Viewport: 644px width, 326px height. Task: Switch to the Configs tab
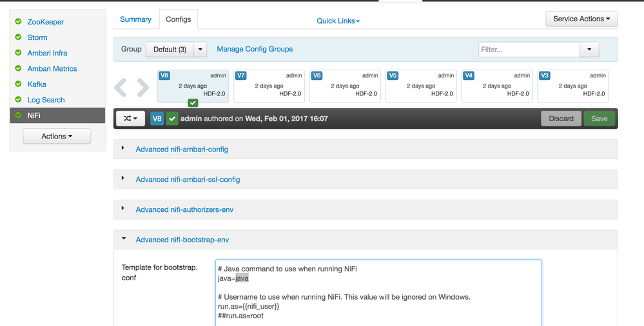pyautogui.click(x=179, y=19)
